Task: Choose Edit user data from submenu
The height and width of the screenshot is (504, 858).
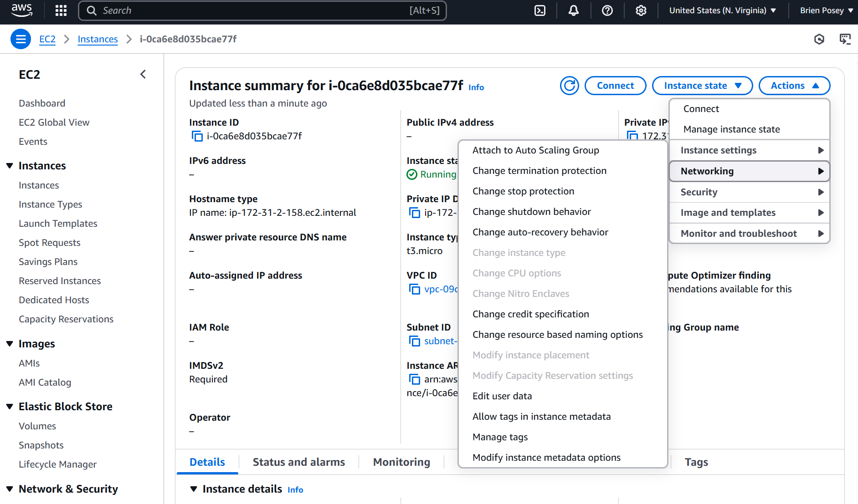Action: (x=502, y=396)
